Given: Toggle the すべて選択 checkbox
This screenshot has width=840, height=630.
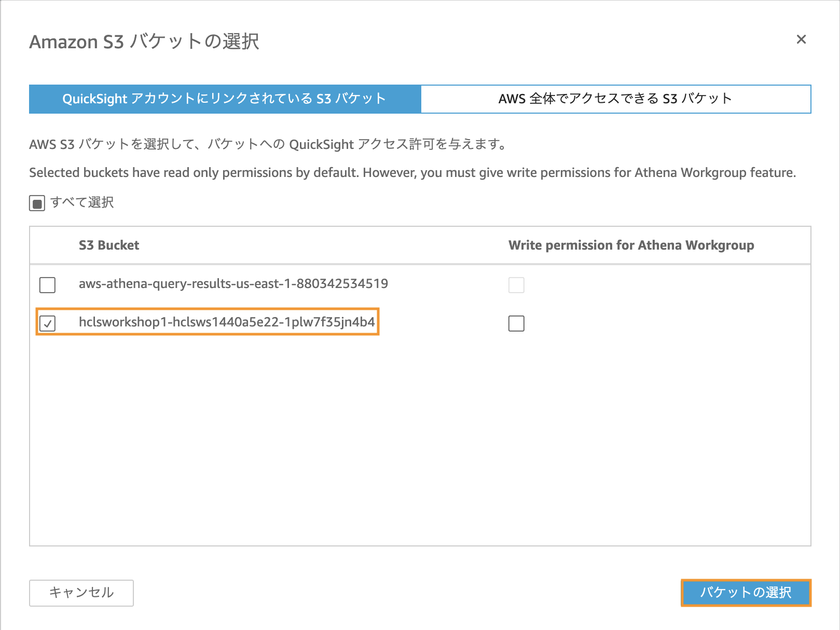Looking at the screenshot, I should tap(37, 203).
